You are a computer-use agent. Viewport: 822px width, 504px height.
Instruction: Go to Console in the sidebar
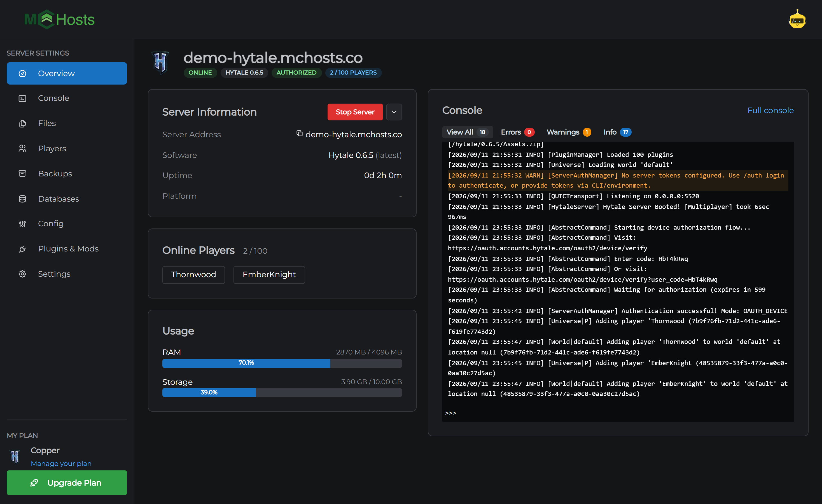67,98
